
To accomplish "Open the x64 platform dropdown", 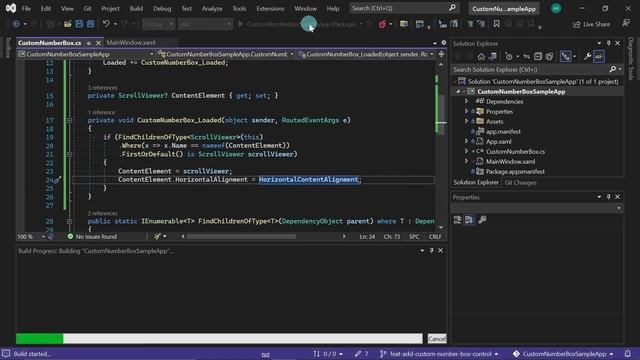I will (x=205, y=24).
